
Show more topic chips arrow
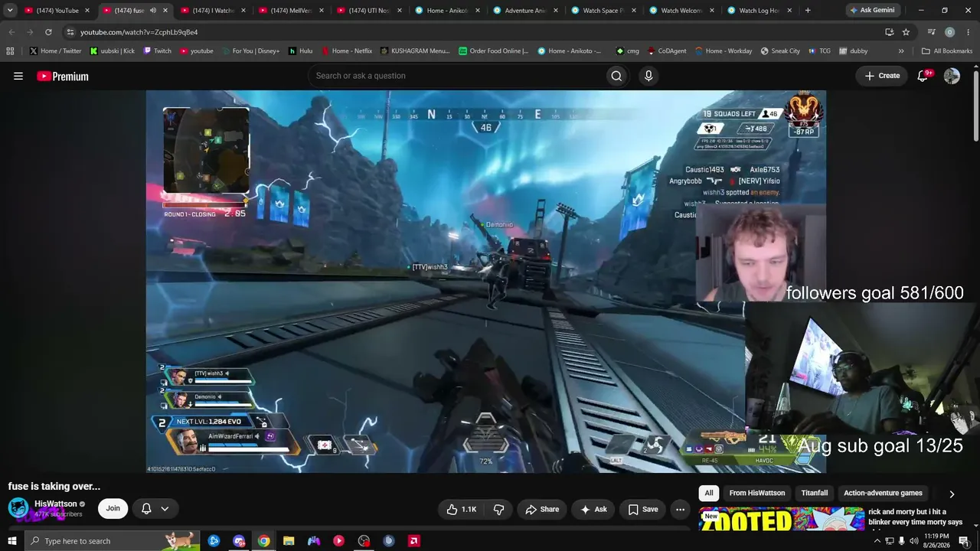(x=952, y=494)
